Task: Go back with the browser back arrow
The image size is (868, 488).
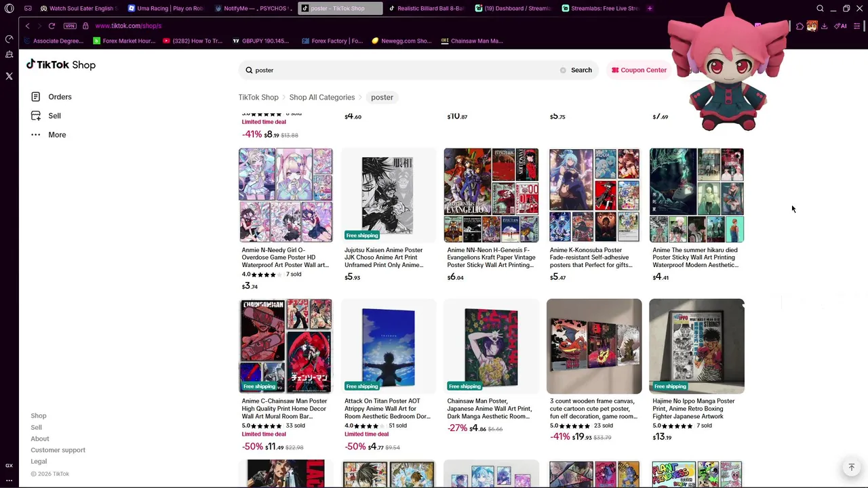Action: click(27, 26)
